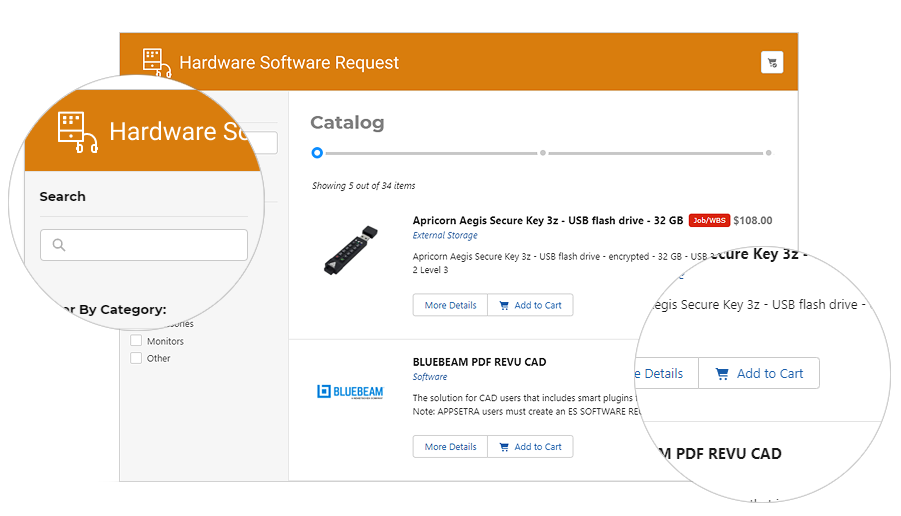Click the search magnifier icon in search box

[x=59, y=245]
